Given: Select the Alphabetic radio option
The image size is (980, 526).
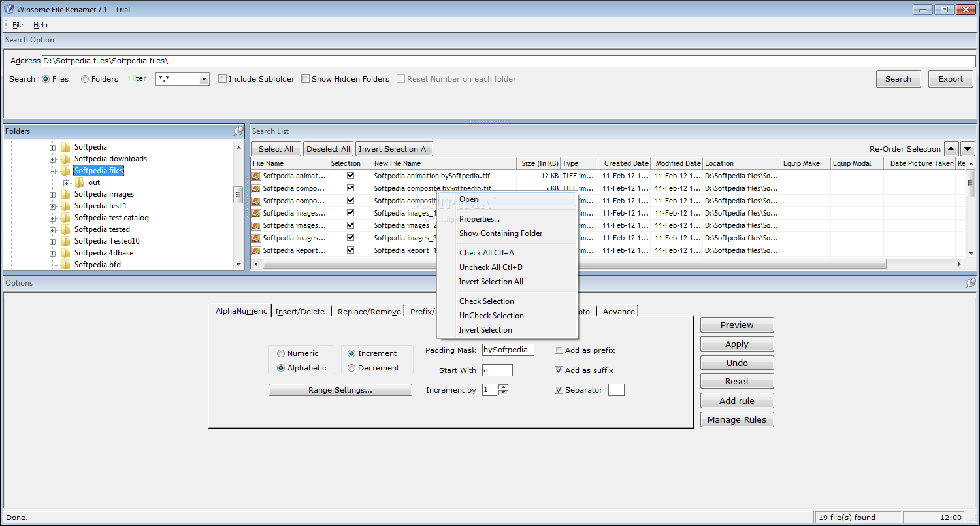Looking at the screenshot, I should 281,368.
